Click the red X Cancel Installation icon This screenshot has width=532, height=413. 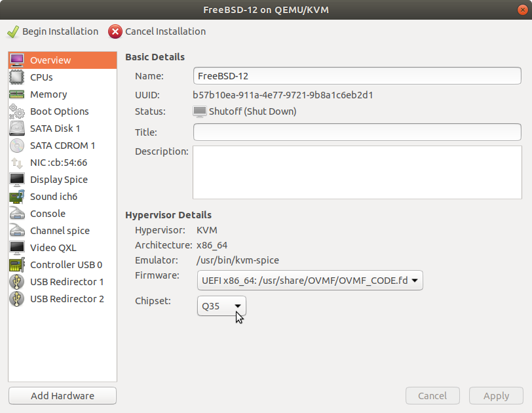click(115, 31)
